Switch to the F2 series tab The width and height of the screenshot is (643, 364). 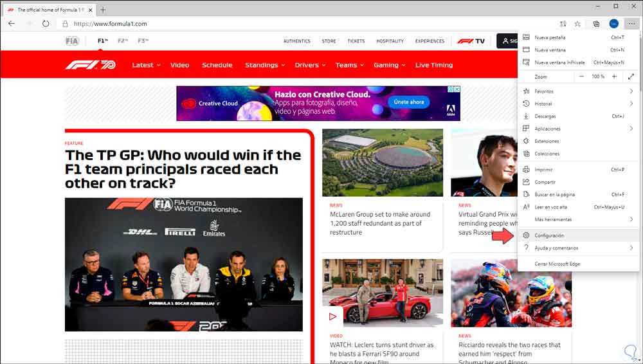point(123,41)
